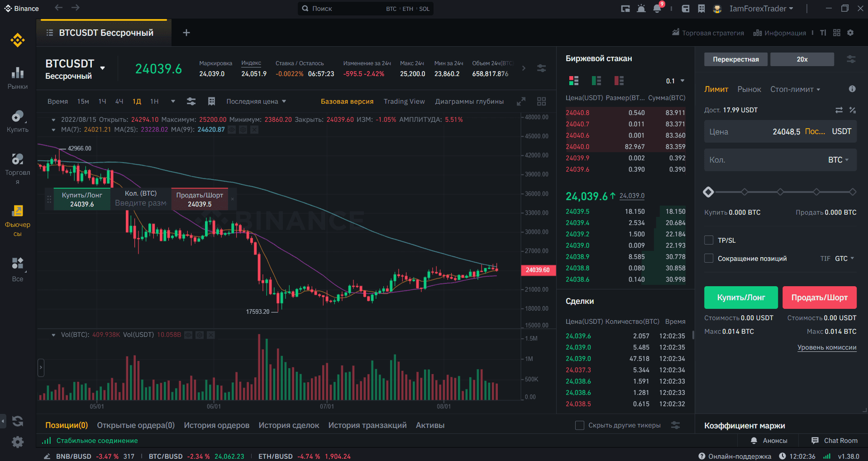
Task: Open the wallet icon in title bar
Action: (686, 8)
